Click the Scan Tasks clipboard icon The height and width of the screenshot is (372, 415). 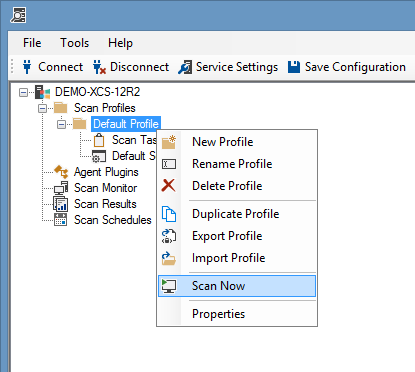(99, 140)
